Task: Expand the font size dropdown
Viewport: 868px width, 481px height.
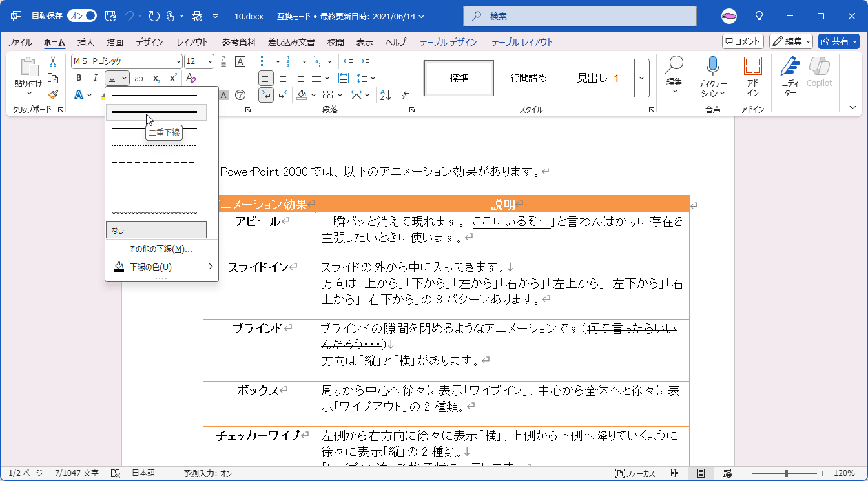Action: pyautogui.click(x=209, y=61)
